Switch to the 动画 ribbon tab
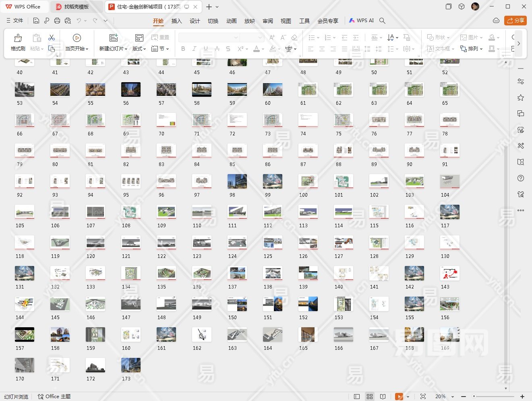This screenshot has height=401, width=532. pyautogui.click(x=231, y=21)
